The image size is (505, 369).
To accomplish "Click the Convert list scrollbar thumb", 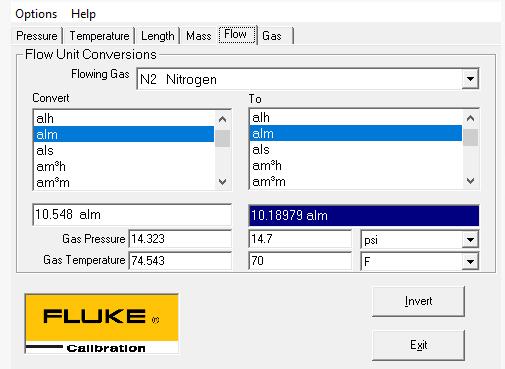I will pyautogui.click(x=222, y=138).
